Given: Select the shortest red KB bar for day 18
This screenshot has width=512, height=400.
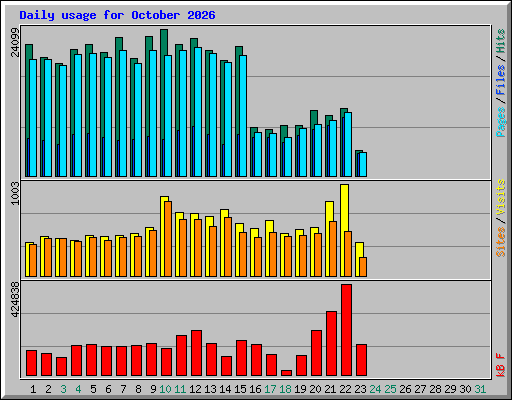Looking at the screenshot, I should (286, 373).
